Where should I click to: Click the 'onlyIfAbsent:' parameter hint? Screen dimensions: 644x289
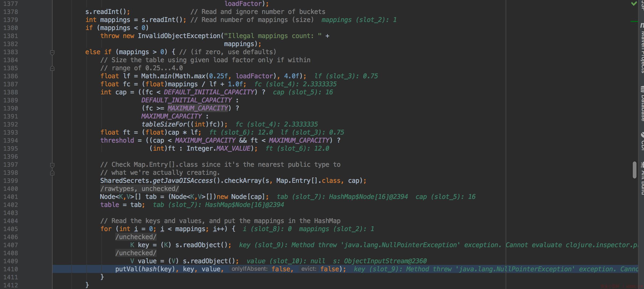pyautogui.click(x=249, y=269)
